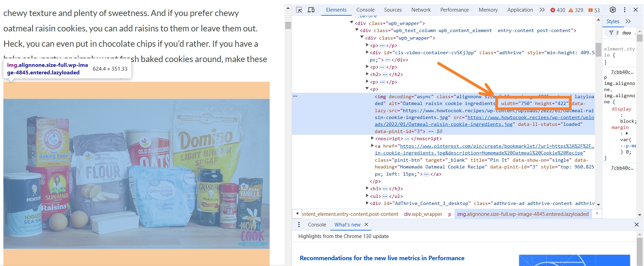Image resolution: width=644 pixels, height=266 pixels.
Task: Click the warnings count 329
Action: click(576, 10)
